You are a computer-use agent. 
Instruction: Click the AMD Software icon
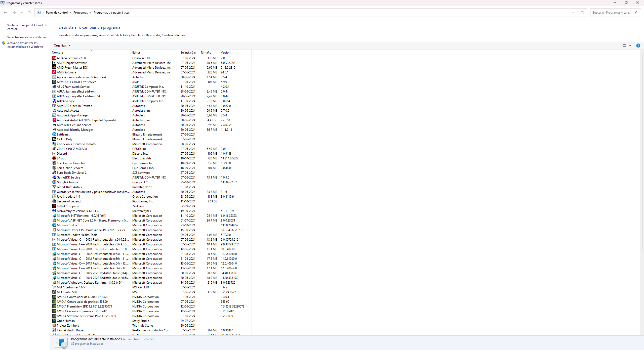point(54,72)
